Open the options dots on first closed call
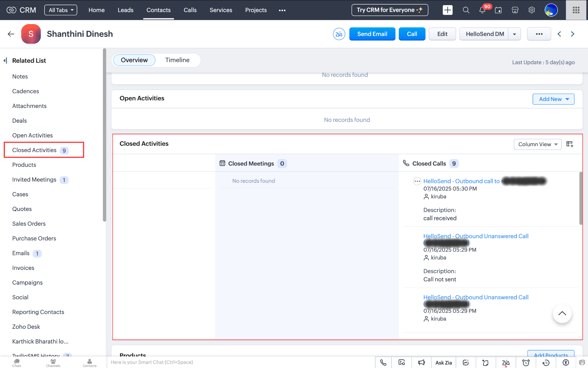 [x=417, y=181]
